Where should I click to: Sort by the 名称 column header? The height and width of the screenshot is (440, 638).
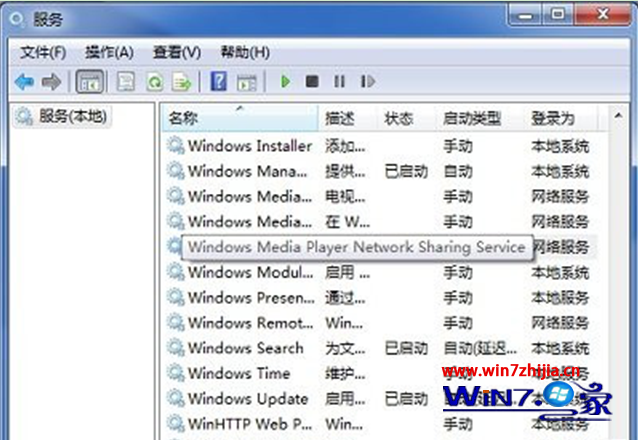coord(240,118)
